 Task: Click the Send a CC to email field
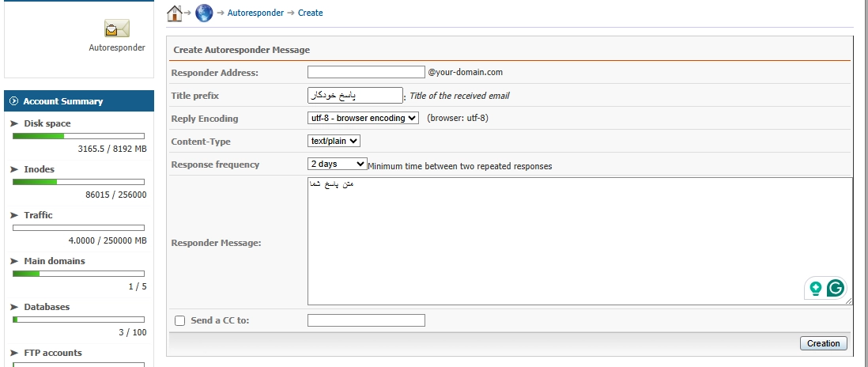click(367, 320)
